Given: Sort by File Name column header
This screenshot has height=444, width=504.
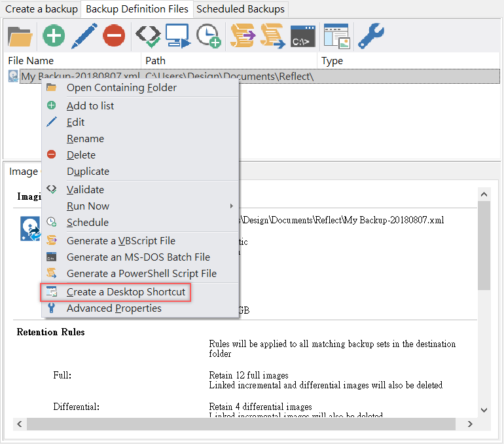Looking at the screenshot, I should (73, 60).
